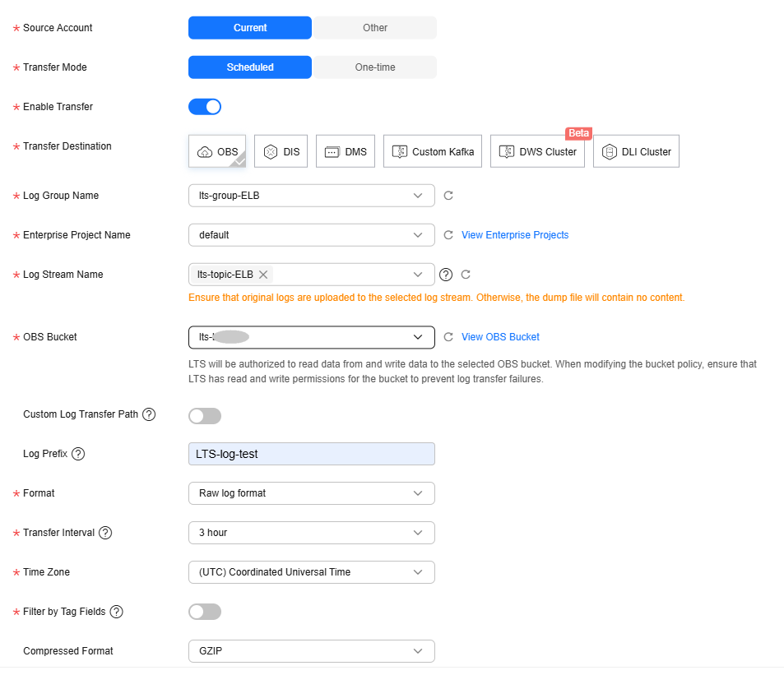Select DWS Cluster transfer destination
This screenshot has height=675, width=784.
click(x=537, y=151)
